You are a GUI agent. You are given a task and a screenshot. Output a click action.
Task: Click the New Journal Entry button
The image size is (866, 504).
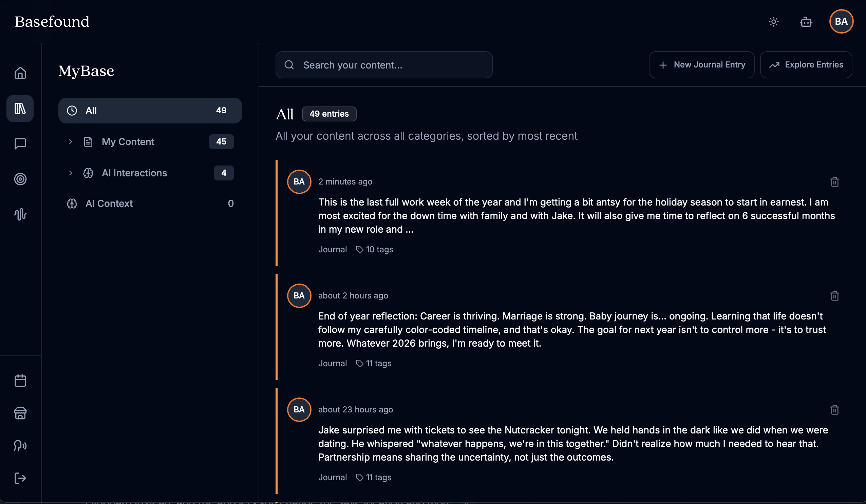coord(701,64)
